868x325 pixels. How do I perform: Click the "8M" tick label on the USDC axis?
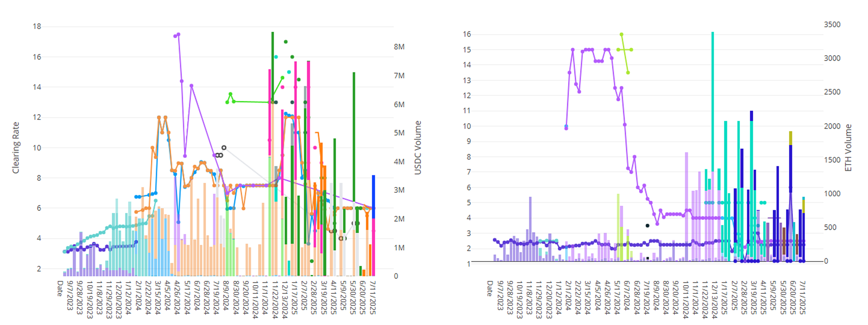point(399,47)
